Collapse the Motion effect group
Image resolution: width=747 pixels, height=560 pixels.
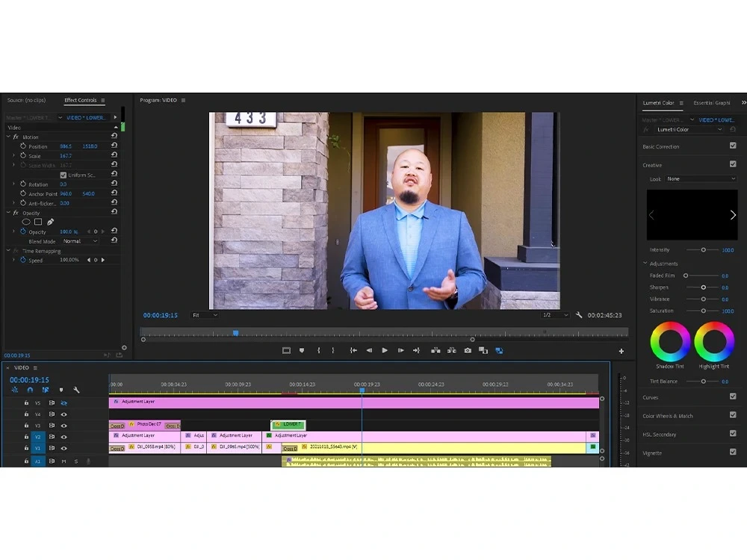coord(8,136)
